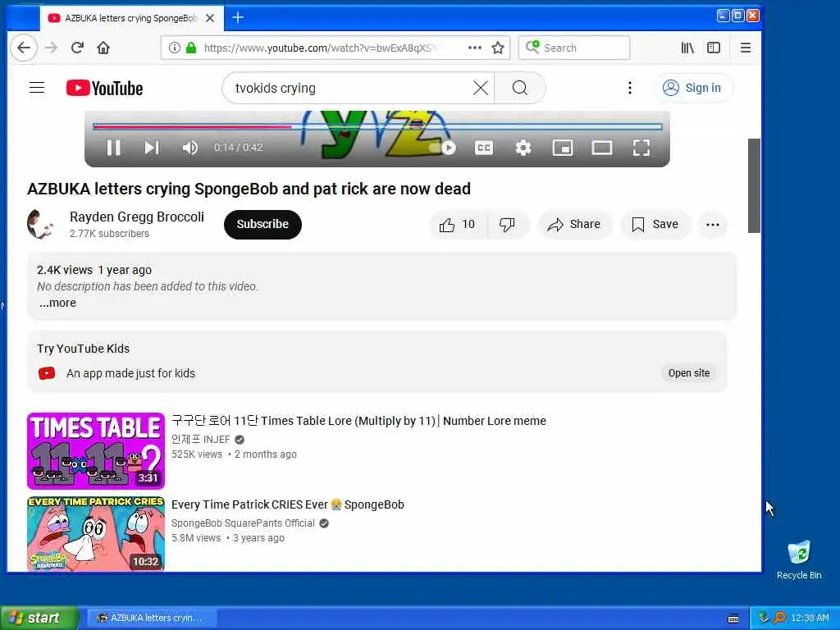Viewport: 840px width, 630px height.
Task: Open more actions ellipsis next to Save
Action: (713, 225)
